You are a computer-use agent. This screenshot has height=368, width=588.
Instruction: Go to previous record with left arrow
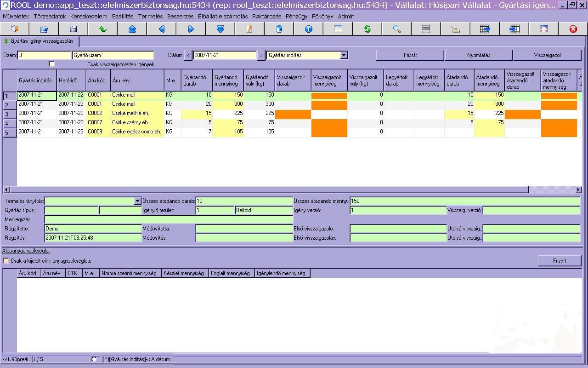pos(161,29)
